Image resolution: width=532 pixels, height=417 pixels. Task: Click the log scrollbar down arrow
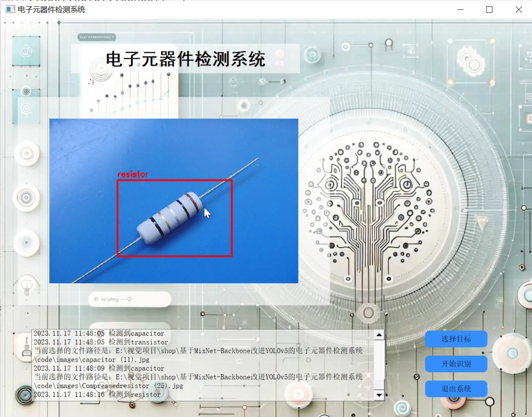[x=379, y=395]
